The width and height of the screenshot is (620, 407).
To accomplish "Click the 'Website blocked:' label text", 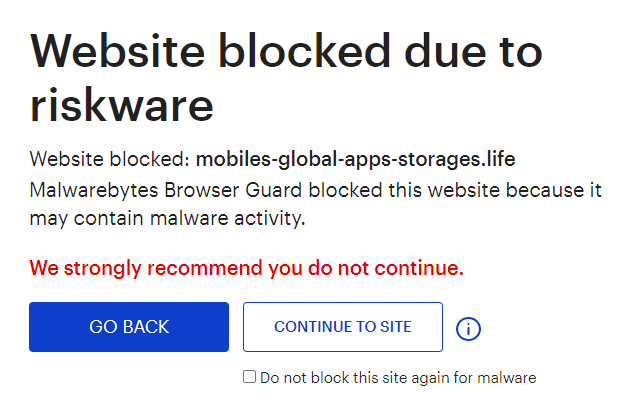I will pos(110,159).
